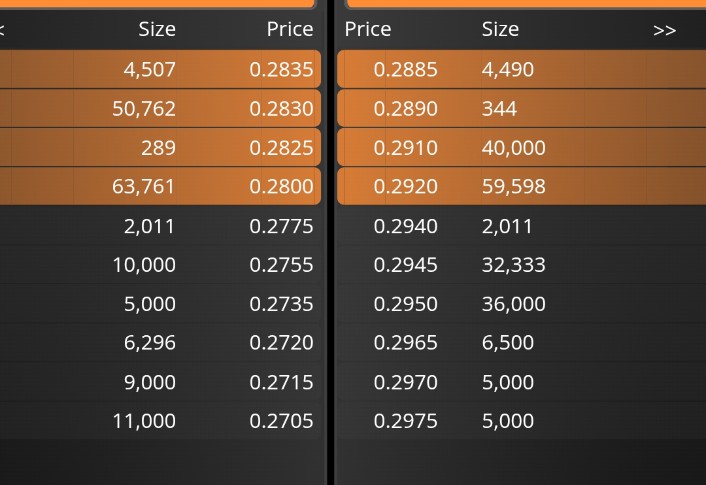The height and width of the screenshot is (485, 706).
Task: Choose ask row priced 0.2890
Action: pos(521,109)
